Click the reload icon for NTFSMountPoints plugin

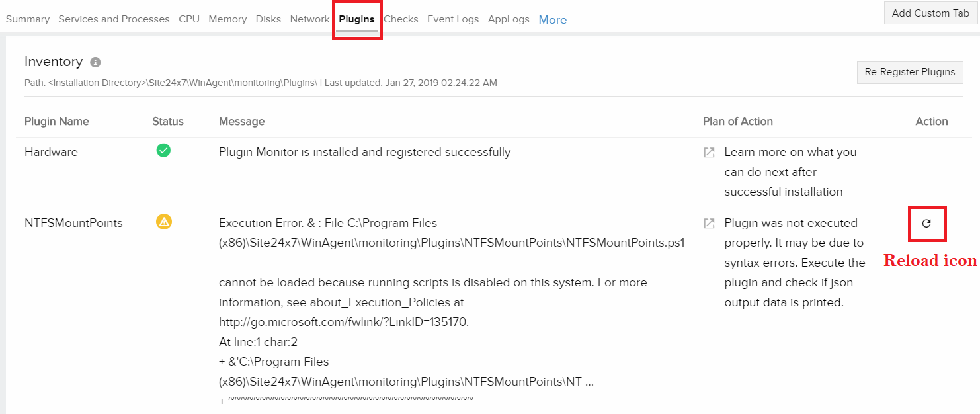click(926, 224)
